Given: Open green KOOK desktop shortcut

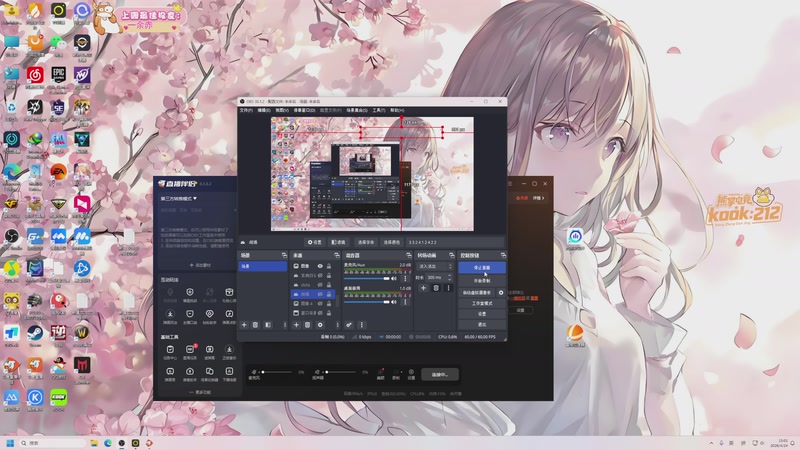Looking at the screenshot, I should coord(59,398).
